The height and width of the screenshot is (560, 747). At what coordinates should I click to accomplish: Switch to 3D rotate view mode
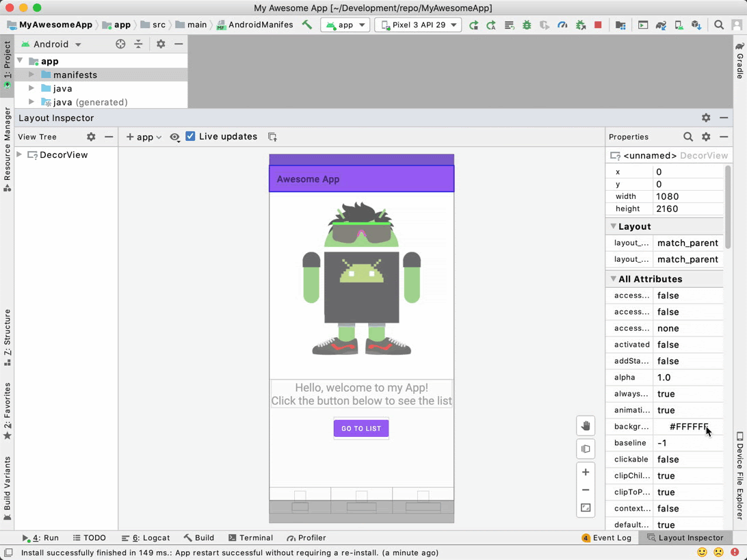click(586, 449)
